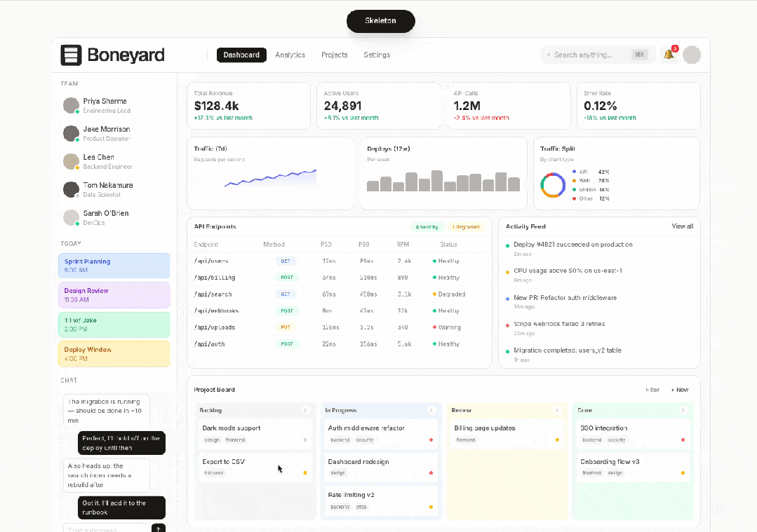Click the healthy count badge
Screen dimensions: 757x532
click(x=427, y=226)
